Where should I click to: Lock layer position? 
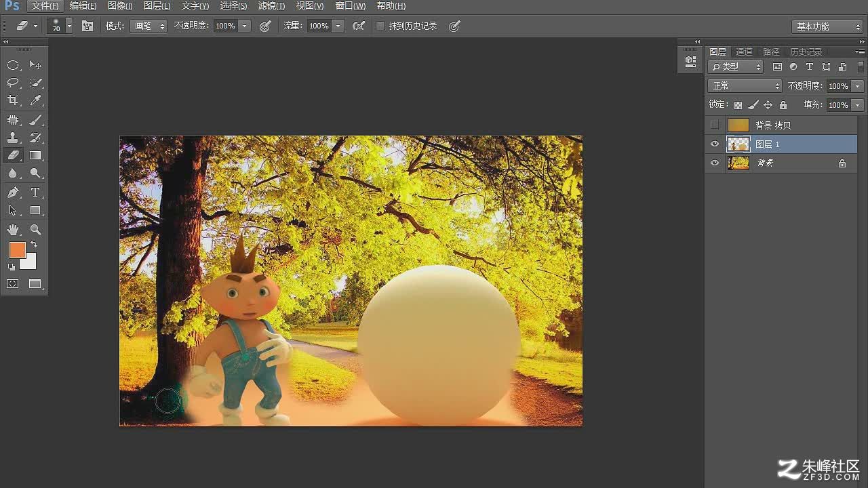click(x=768, y=105)
